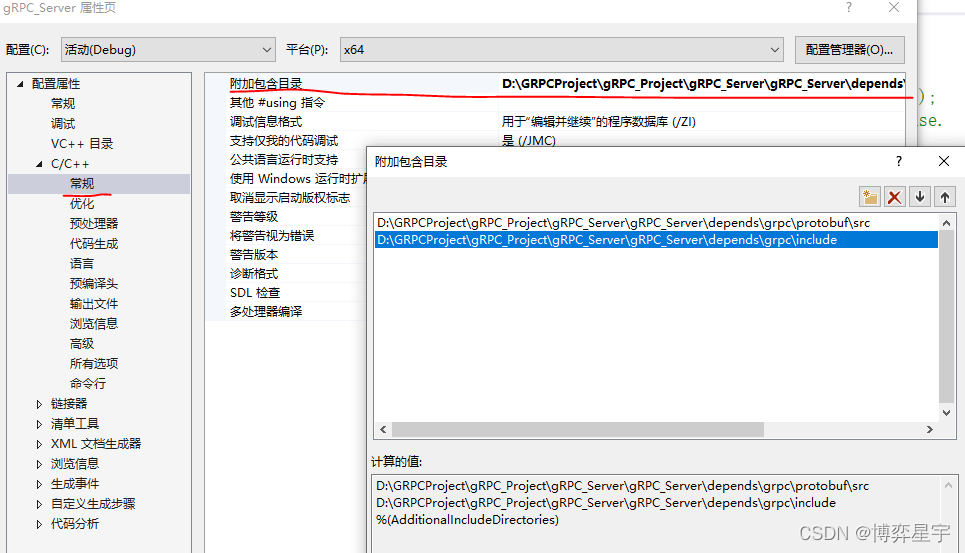Expand the 自定义生成步骤 node
The width and height of the screenshot is (965, 553).
pos(39,504)
